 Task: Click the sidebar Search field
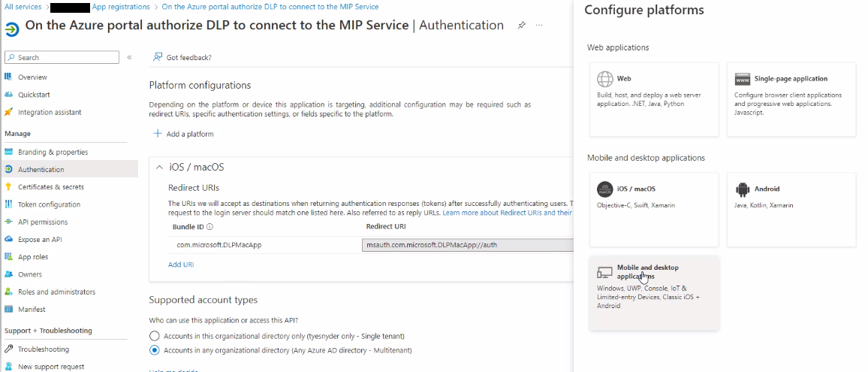coord(62,57)
